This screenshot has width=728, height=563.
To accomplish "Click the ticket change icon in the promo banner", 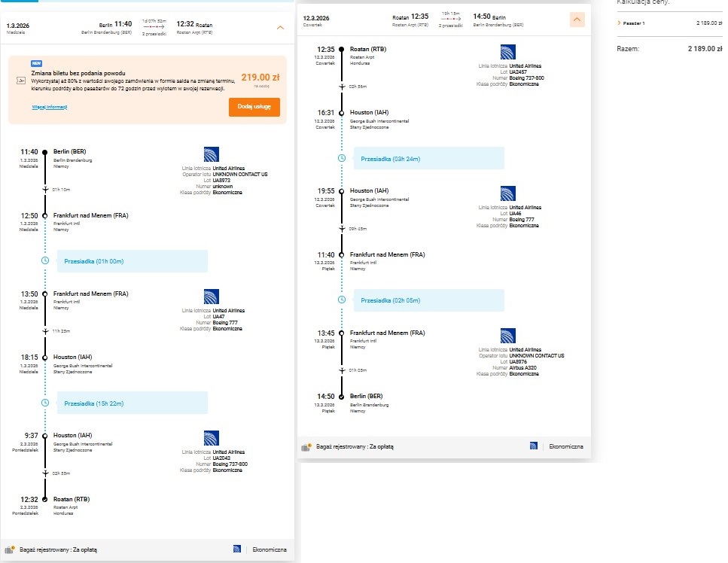I will (21, 81).
